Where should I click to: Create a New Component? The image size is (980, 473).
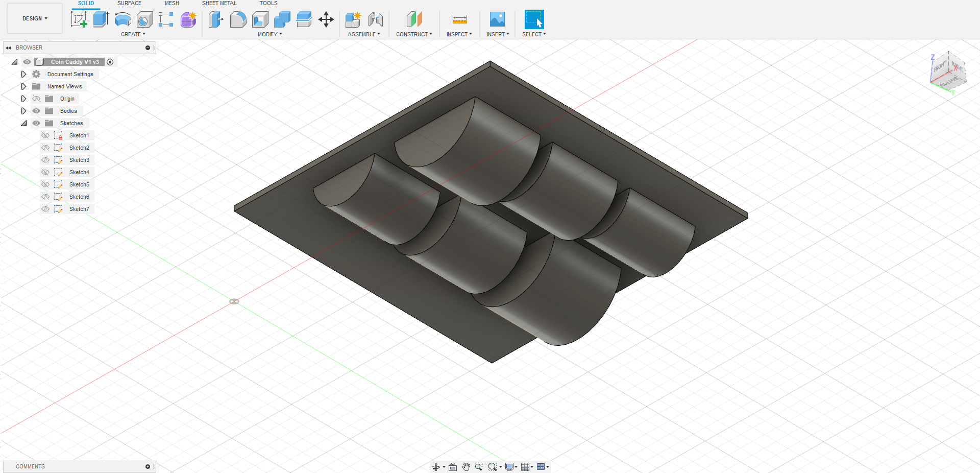353,19
